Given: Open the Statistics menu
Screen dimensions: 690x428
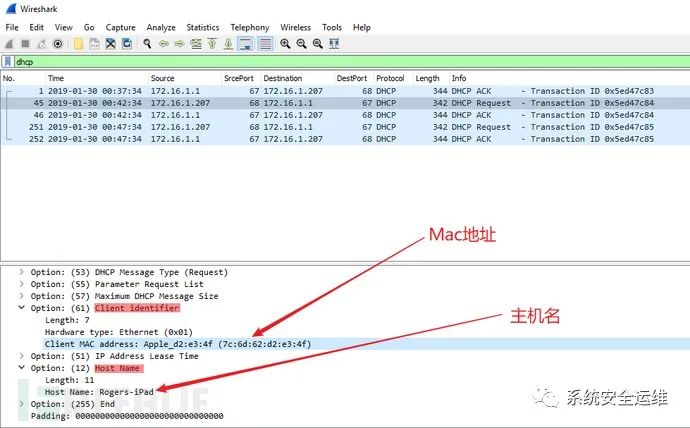Looking at the screenshot, I should pyautogui.click(x=203, y=27).
